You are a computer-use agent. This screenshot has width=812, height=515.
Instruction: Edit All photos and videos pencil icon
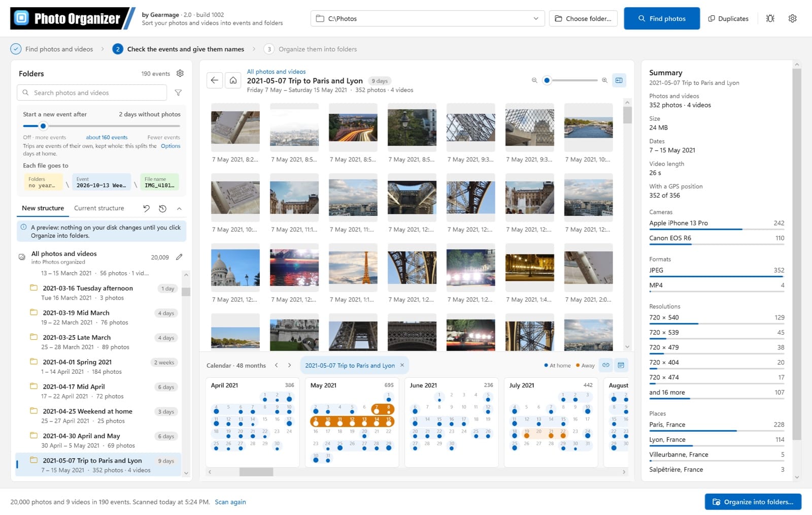click(x=179, y=257)
